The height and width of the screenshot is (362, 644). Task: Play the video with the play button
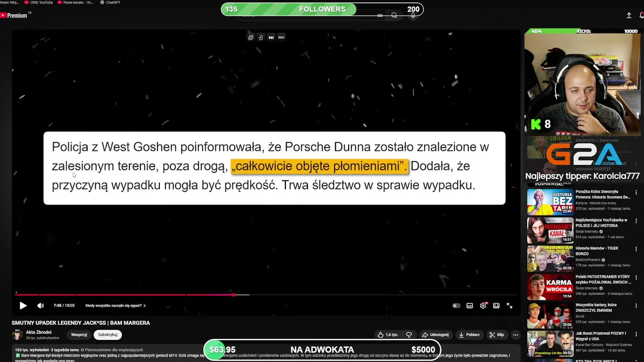coord(23,305)
